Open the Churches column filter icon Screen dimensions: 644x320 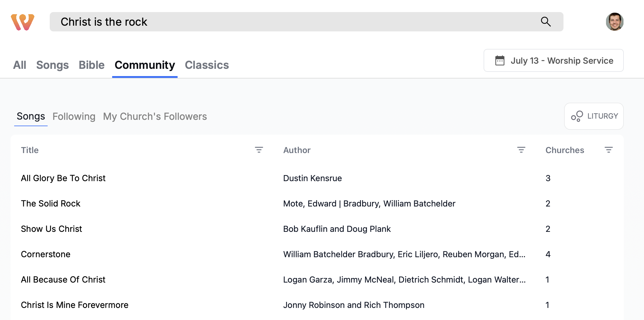(608, 150)
